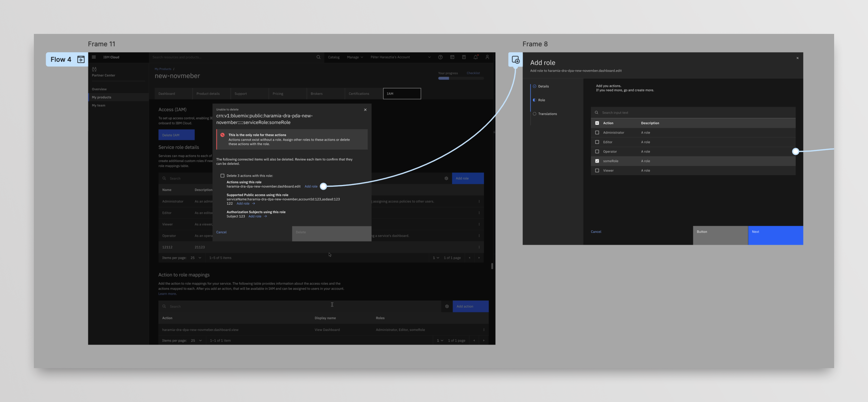Click the settings gear beside Add action

pyautogui.click(x=447, y=306)
